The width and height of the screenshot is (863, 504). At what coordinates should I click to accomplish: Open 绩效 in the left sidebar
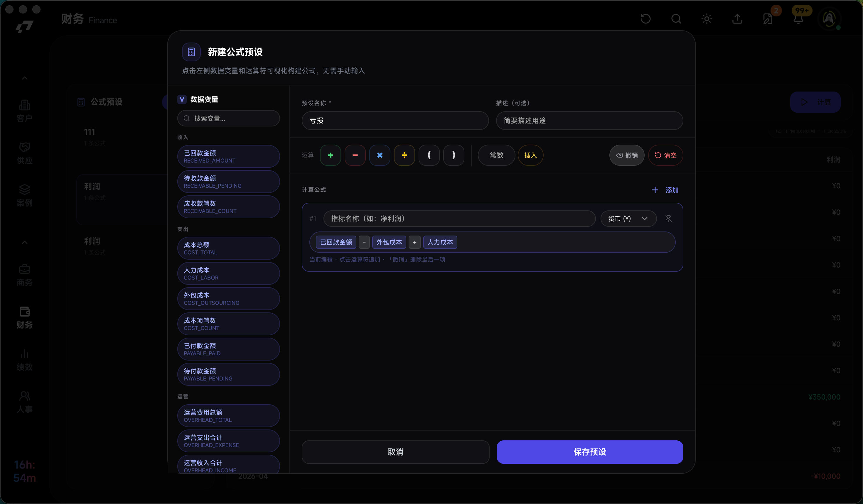[25, 360]
